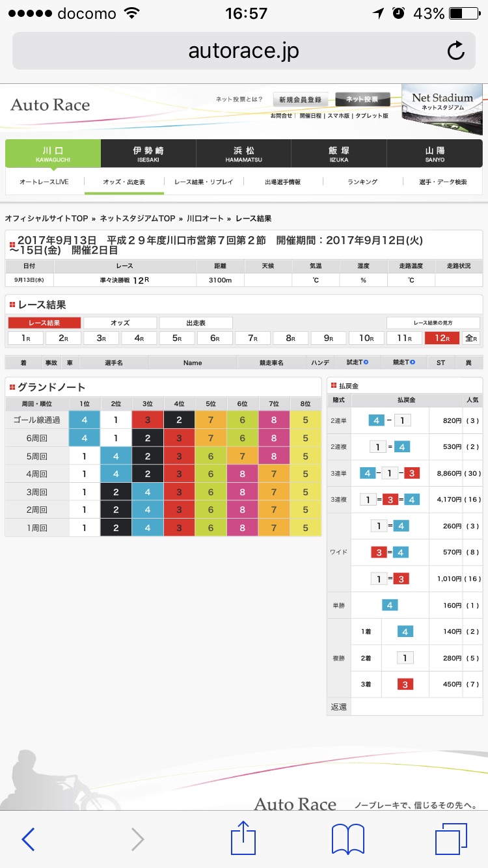Open オッズ・出走表 menu item
This screenshot has height=868, width=488.
point(124,182)
